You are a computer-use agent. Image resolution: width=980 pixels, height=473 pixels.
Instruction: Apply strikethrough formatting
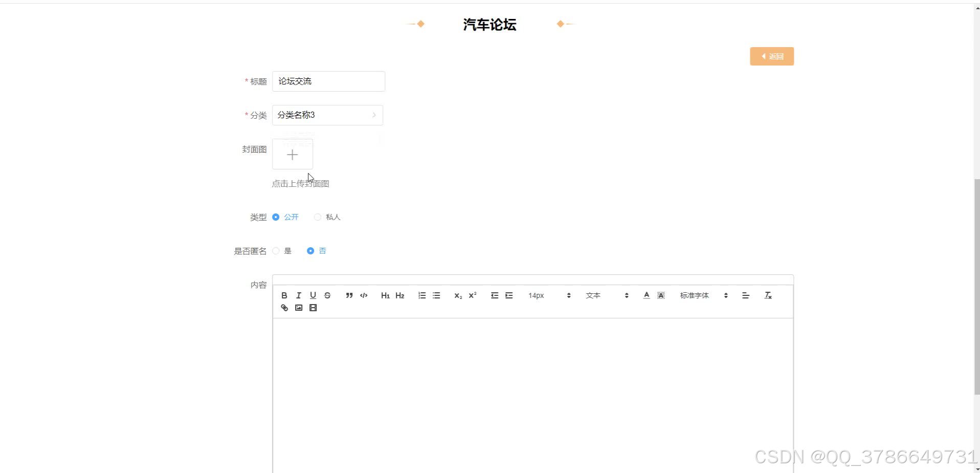point(328,295)
